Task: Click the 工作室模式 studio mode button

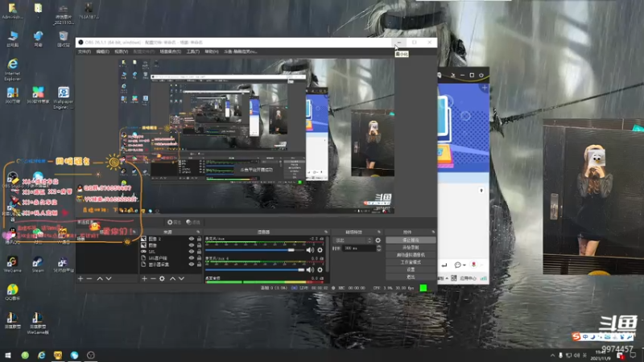Action: pyautogui.click(x=411, y=262)
